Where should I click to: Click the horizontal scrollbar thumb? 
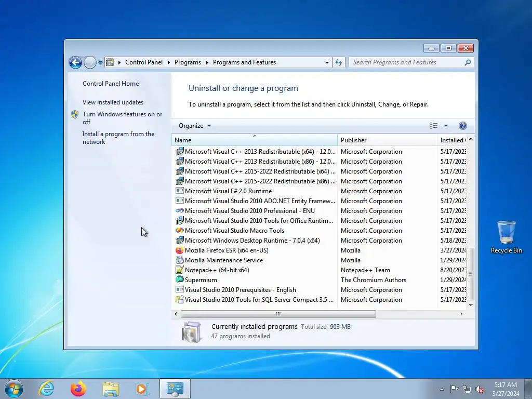278,314
